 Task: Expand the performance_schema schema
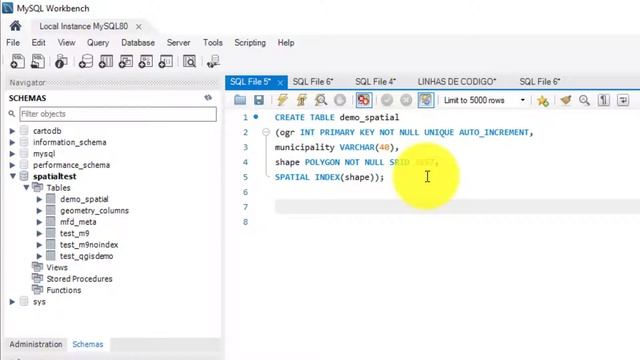[x=12, y=165]
